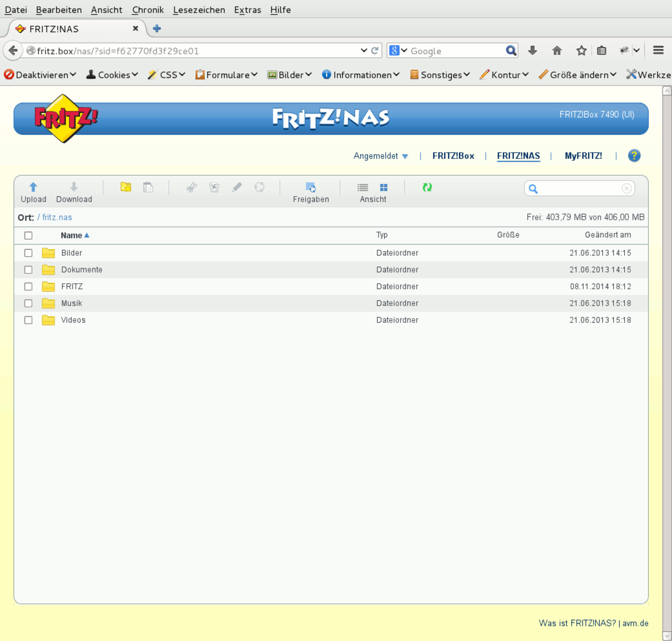Bookmark the page with the star icon
Image resolution: width=672 pixels, height=641 pixels.
click(581, 50)
